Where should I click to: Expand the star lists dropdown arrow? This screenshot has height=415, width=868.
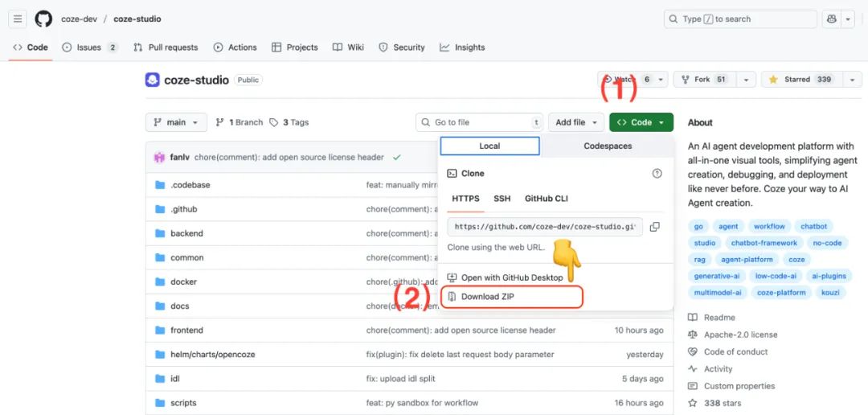(x=852, y=80)
